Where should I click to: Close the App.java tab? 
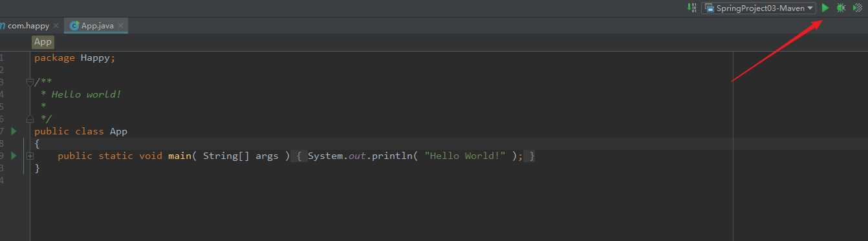[121, 26]
